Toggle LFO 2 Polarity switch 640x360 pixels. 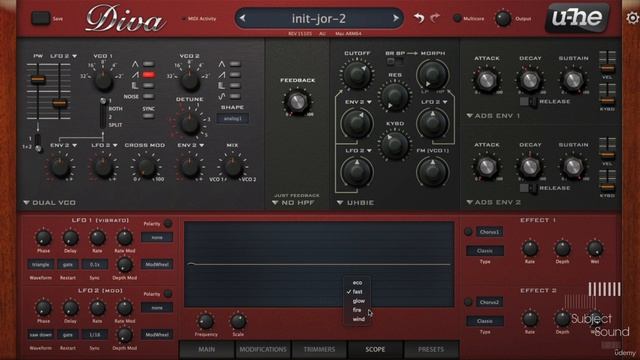168,294
